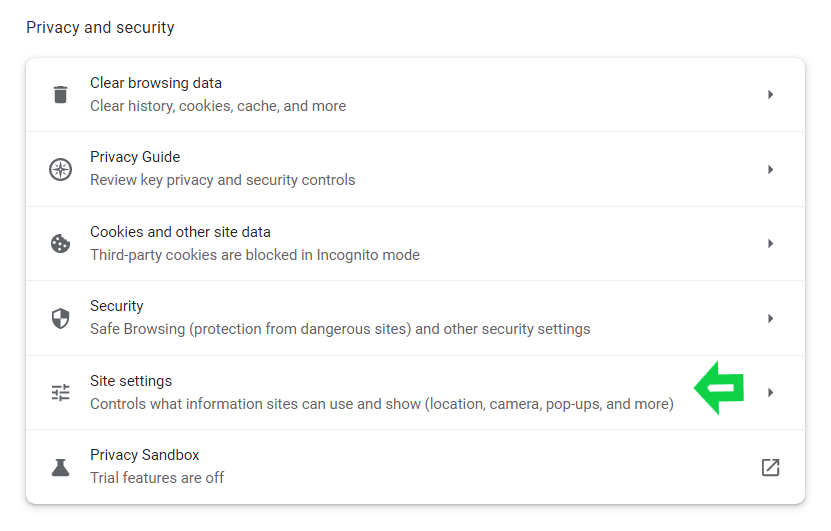Click the shield icon next to Security
Screen dimensions: 831x531
[61, 318]
